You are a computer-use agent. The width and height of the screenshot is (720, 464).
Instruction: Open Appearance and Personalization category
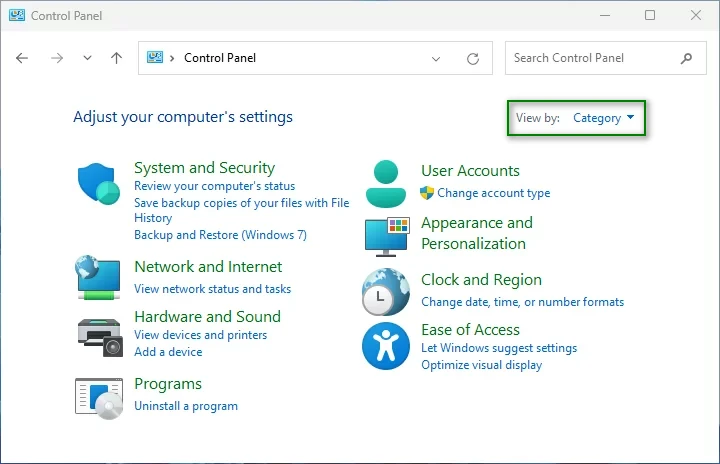pyautogui.click(x=477, y=233)
